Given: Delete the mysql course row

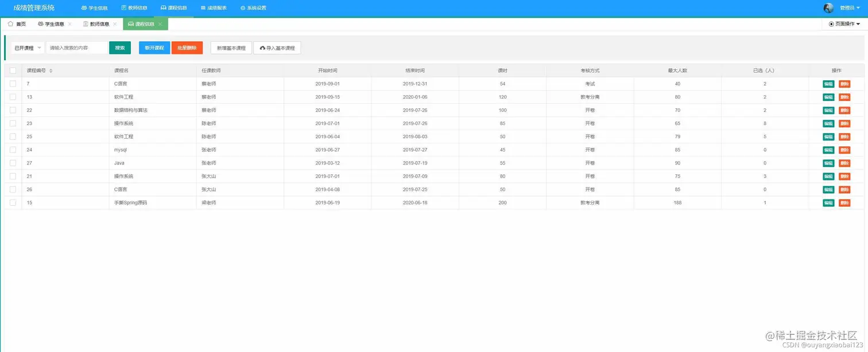Looking at the screenshot, I should tap(844, 150).
